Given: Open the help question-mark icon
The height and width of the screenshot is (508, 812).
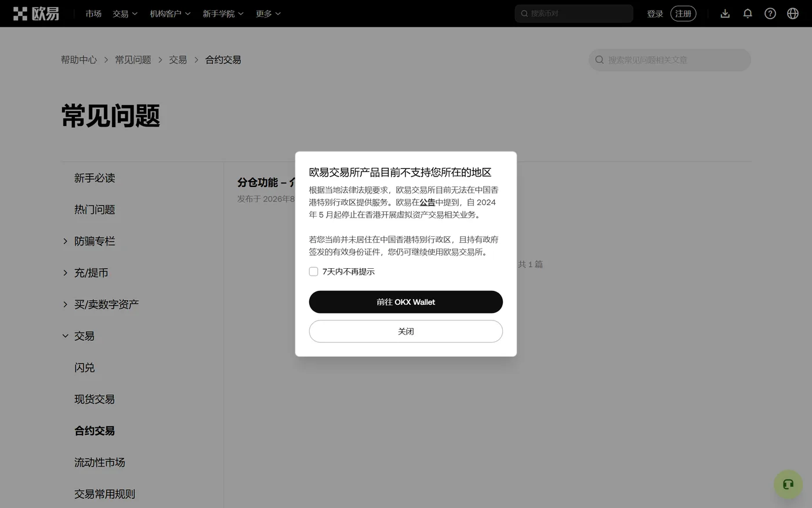Looking at the screenshot, I should [x=770, y=13].
